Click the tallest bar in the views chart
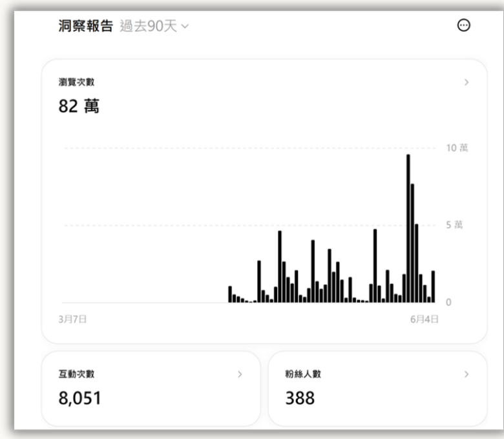Viewport: 504px width, 439px height. [x=408, y=229]
